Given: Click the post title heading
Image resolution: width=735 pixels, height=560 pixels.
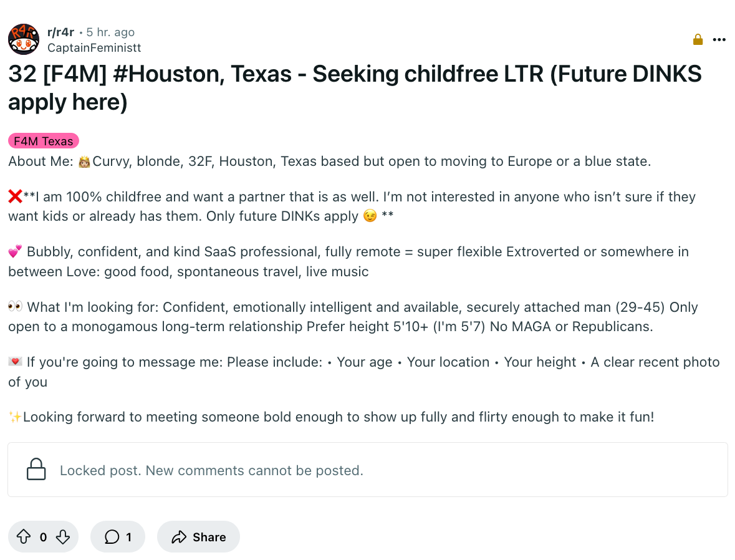Looking at the screenshot, I should pyautogui.click(x=355, y=88).
